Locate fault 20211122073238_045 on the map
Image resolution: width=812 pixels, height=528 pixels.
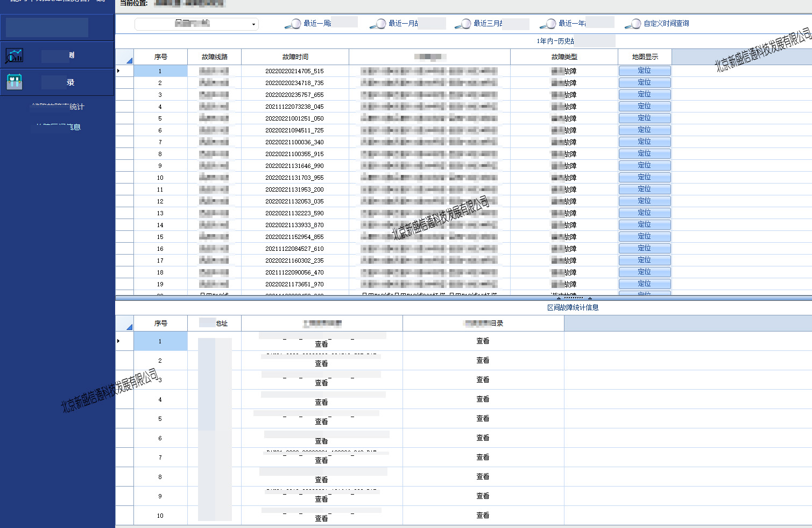tap(645, 106)
